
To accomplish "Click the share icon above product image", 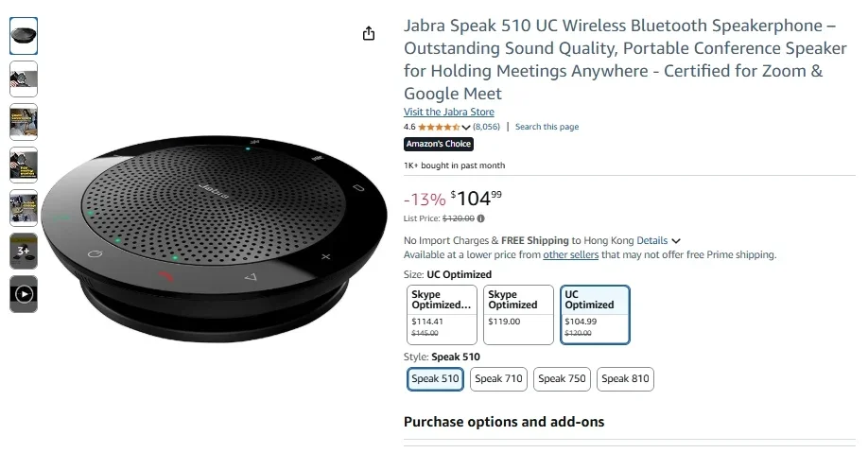I will coord(369,34).
